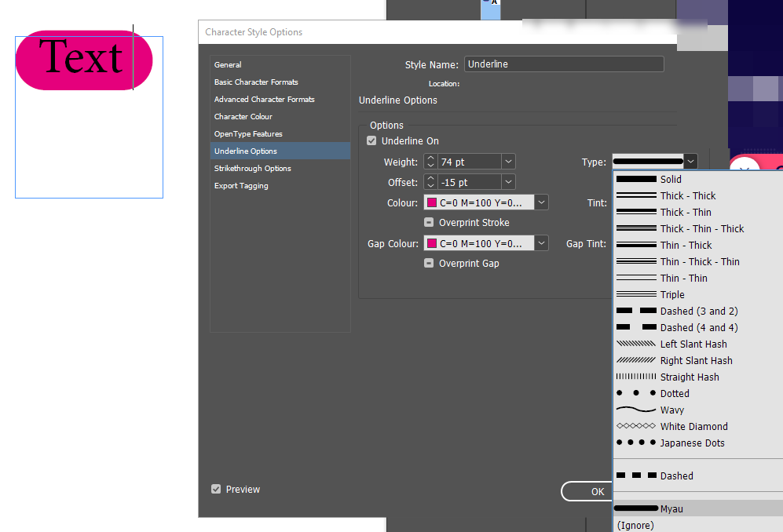Viewport: 783px width, 532px height.
Task: Choose the Dotted underline style
Action: pyautogui.click(x=674, y=393)
